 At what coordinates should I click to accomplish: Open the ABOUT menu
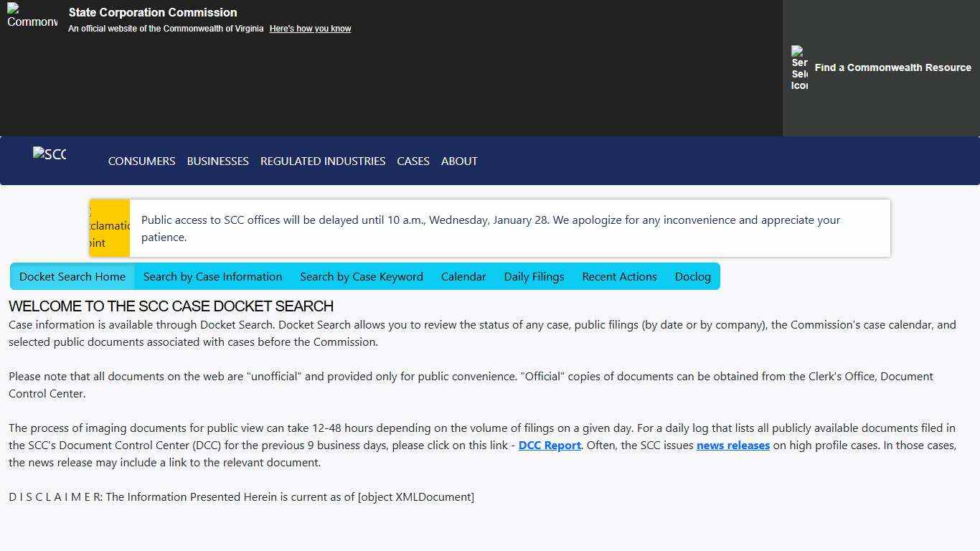[459, 161]
